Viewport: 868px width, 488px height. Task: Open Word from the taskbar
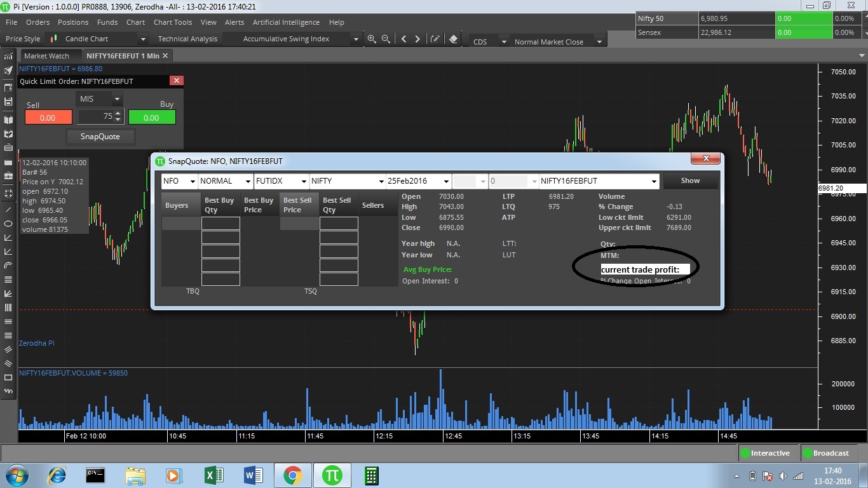(x=253, y=475)
